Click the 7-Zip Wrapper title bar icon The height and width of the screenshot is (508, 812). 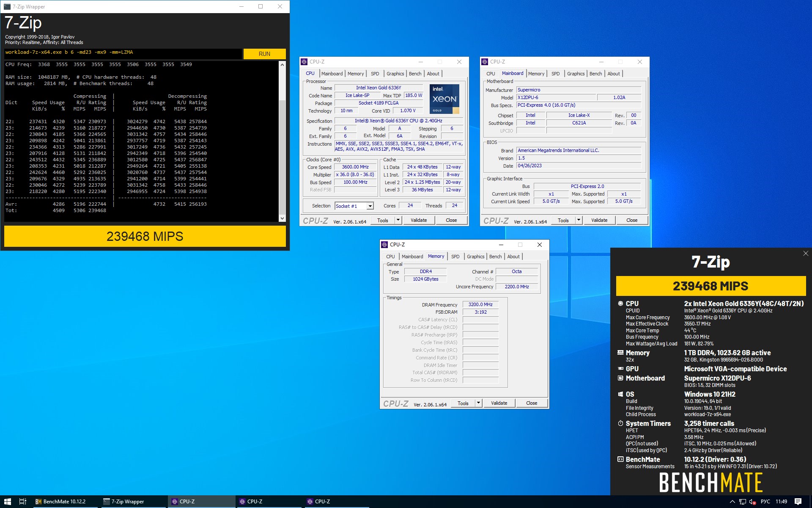[x=7, y=6]
